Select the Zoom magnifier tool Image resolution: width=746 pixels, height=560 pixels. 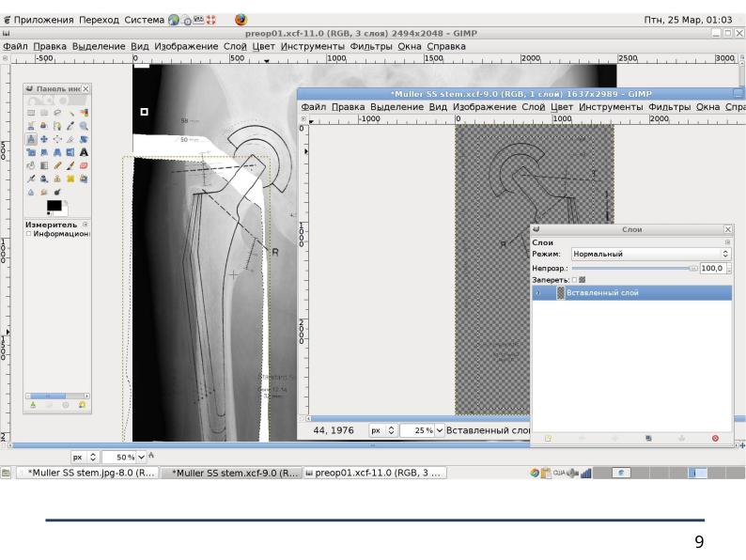click(x=84, y=126)
